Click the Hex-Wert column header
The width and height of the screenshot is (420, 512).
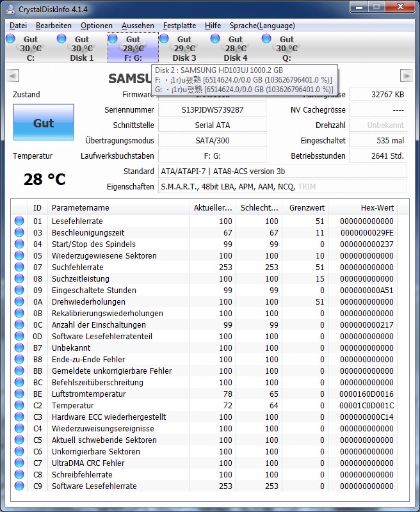363,207
